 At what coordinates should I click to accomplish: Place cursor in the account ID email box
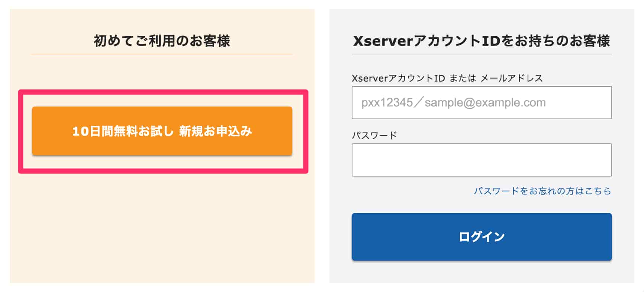(x=482, y=103)
